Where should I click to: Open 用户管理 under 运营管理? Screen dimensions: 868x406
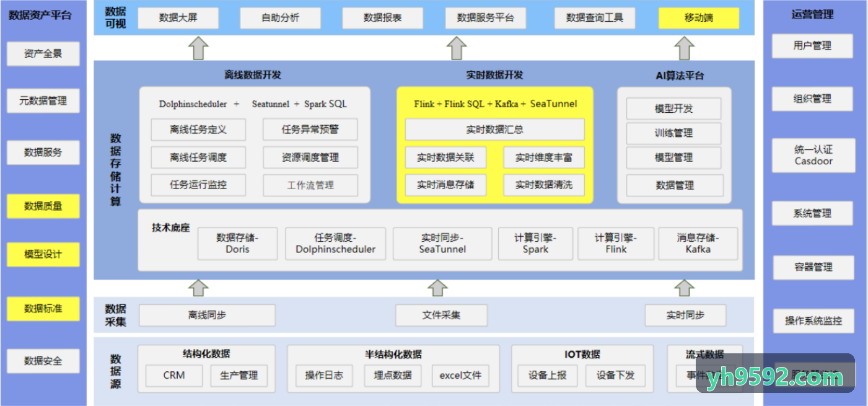pos(812,46)
